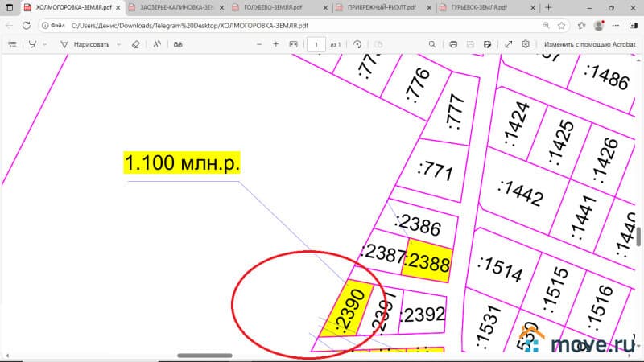Print the PDF document
Image resolution: width=644 pixels, height=362 pixels.
tap(453, 44)
